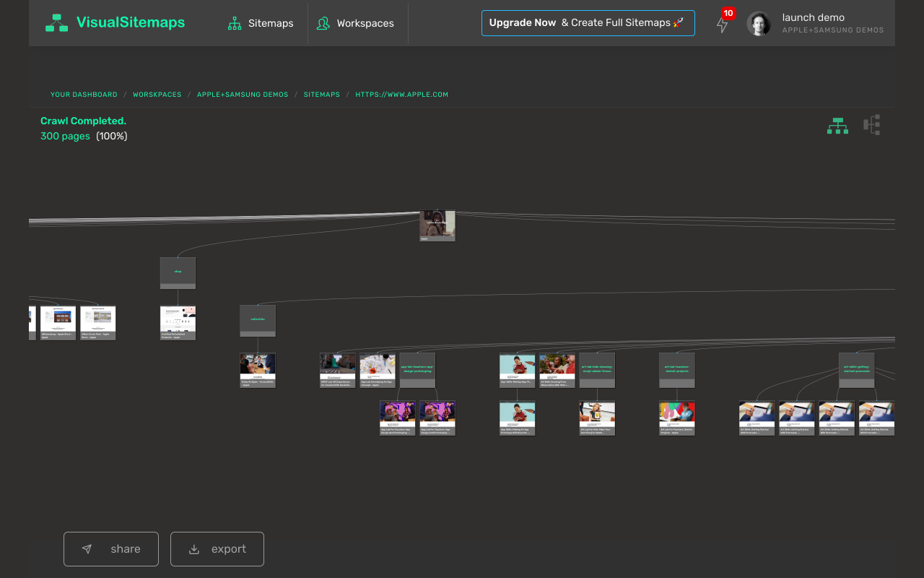
Task: Open YOUR DASHBOARD from the breadcrumb
Action: 84,94
